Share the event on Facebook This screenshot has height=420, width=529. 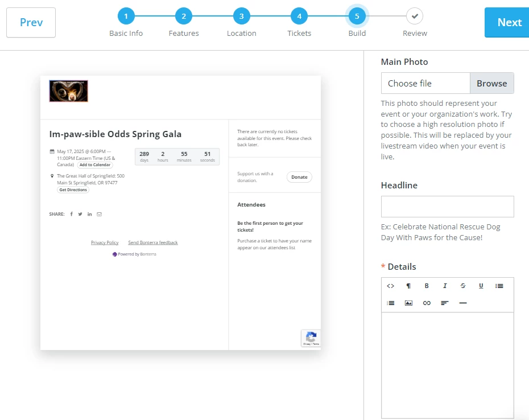click(71, 213)
